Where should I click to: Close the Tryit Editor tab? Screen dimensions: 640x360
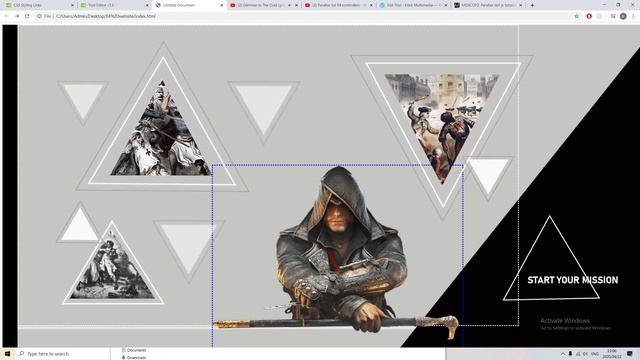pos(147,5)
